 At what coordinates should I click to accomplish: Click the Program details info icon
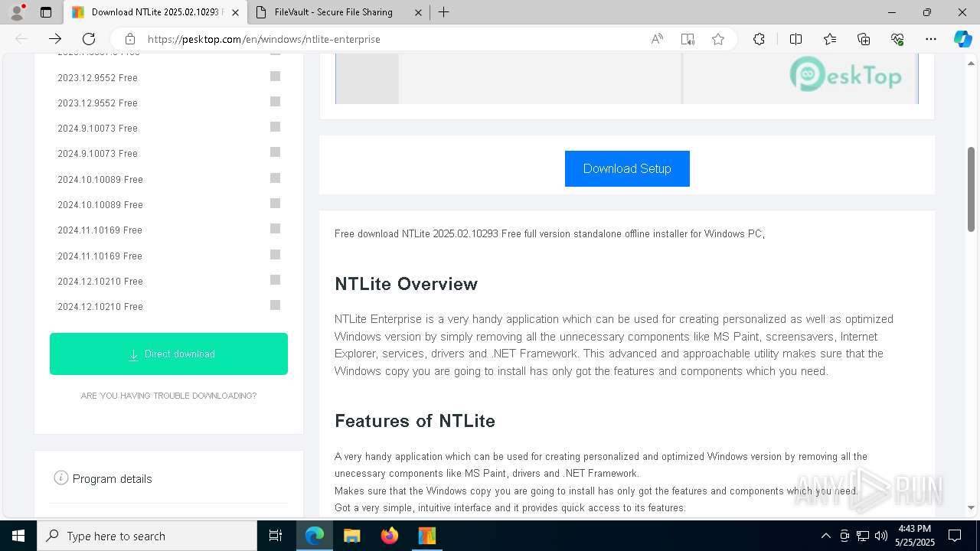[61, 478]
